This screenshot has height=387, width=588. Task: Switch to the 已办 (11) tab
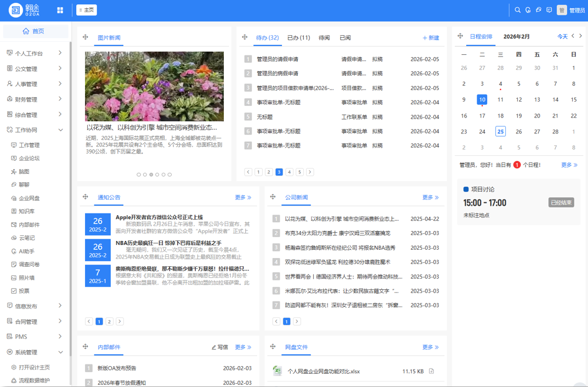pos(298,38)
